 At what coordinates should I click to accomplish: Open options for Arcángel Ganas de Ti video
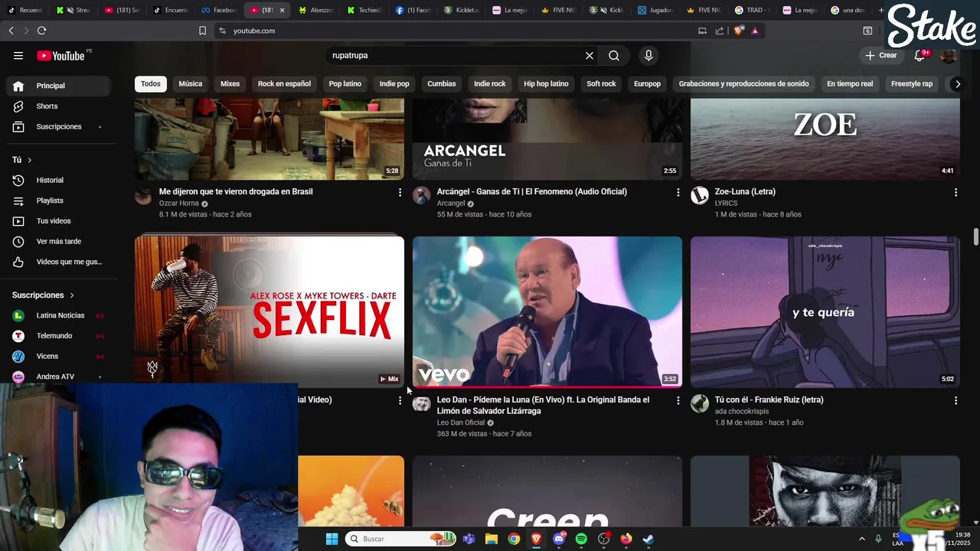[x=678, y=193]
